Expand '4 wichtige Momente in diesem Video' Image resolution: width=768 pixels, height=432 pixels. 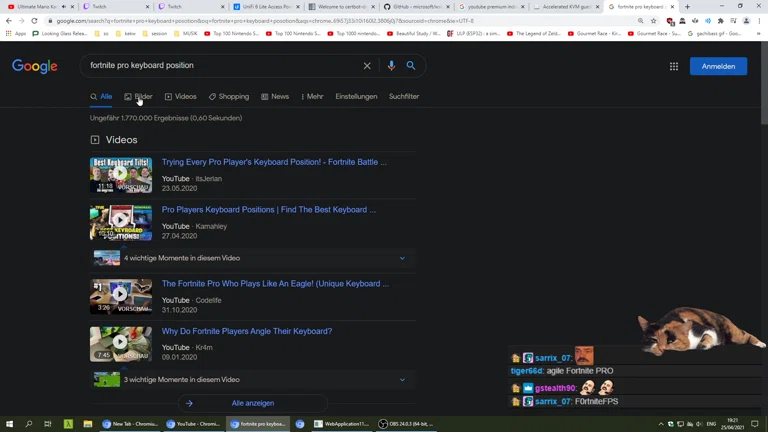(402, 258)
